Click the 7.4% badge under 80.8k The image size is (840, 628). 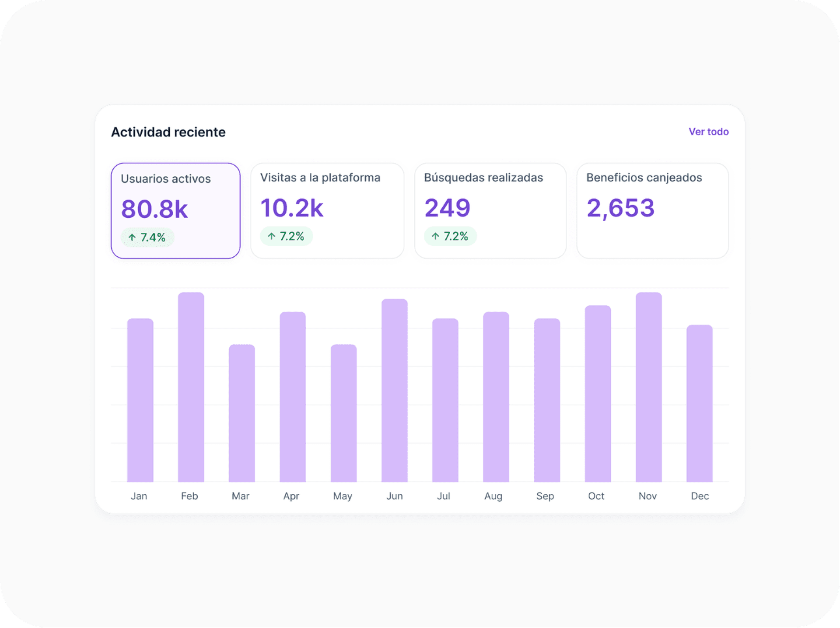(x=147, y=237)
